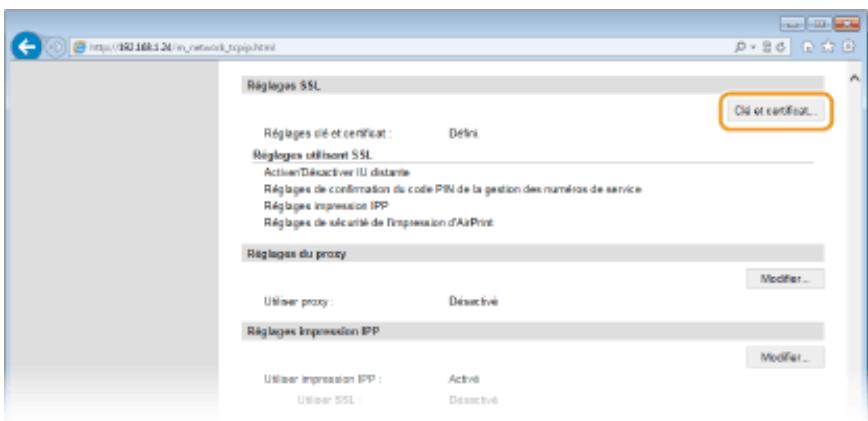
Task: Click Modifier button for Réglages impression IPP
Action: 785,357
